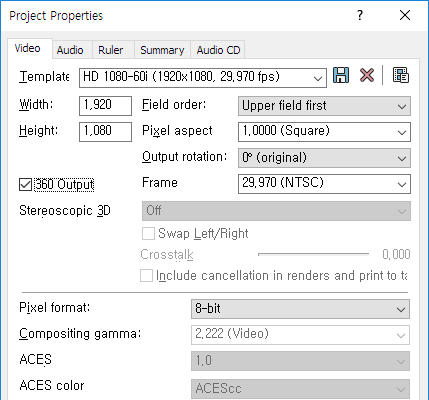Open the Template dropdown list

(203, 78)
